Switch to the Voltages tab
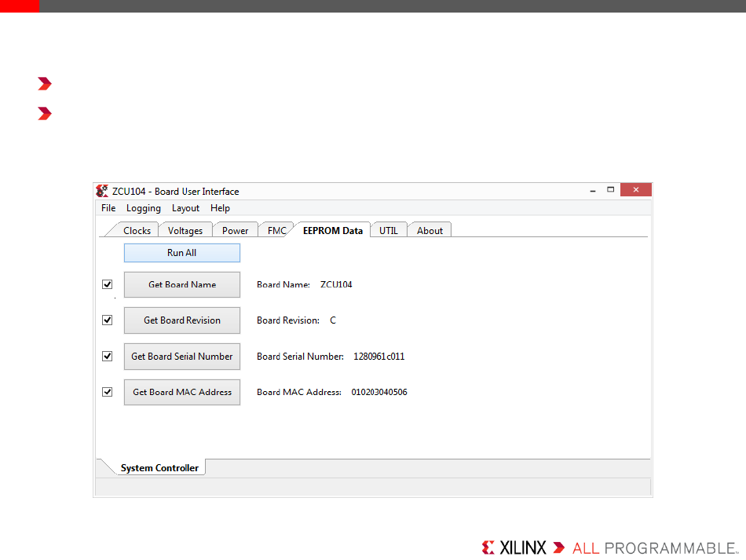 tap(185, 230)
